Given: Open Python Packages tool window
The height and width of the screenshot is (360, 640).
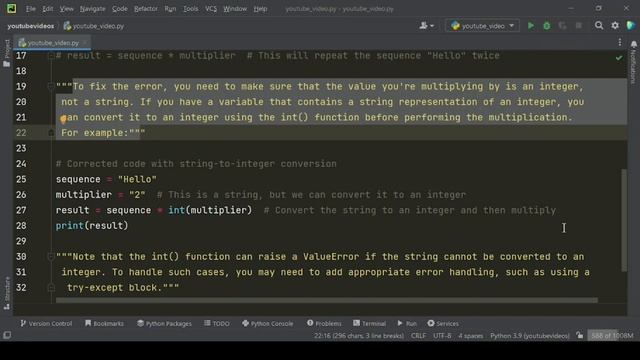Looking at the screenshot, I should pos(164,323).
